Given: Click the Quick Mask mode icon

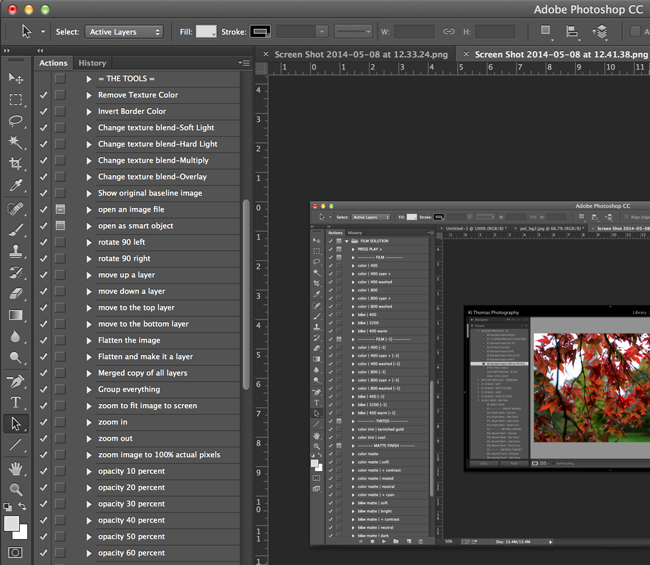Looking at the screenshot, I should click(x=15, y=552).
